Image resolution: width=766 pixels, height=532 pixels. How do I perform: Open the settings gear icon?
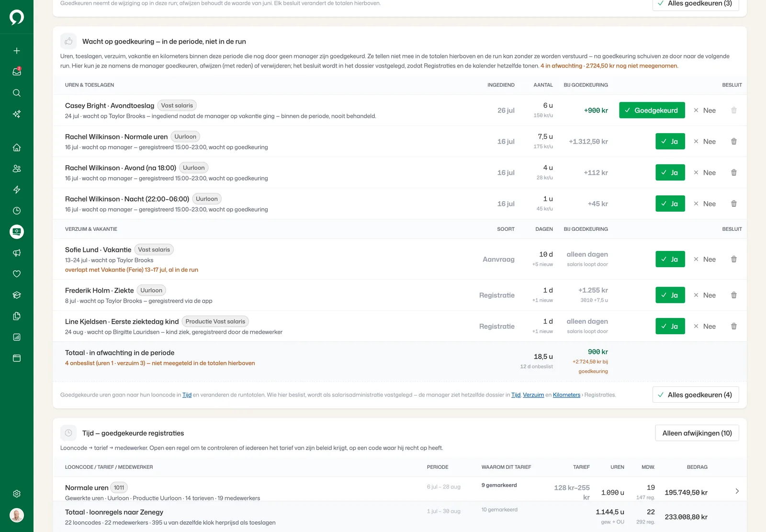pos(17,494)
